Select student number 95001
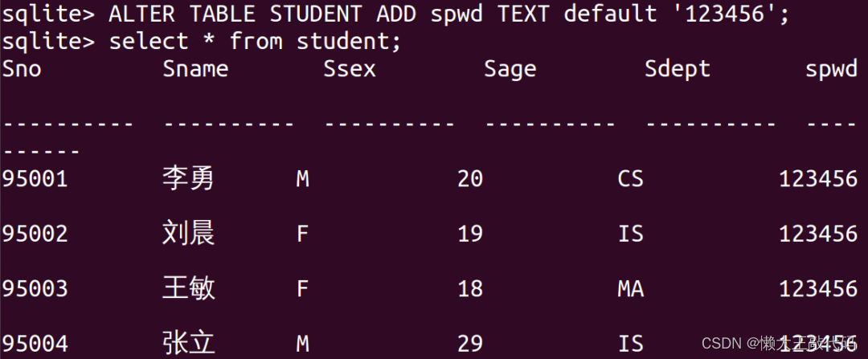This screenshot has width=868, height=359. (x=35, y=178)
